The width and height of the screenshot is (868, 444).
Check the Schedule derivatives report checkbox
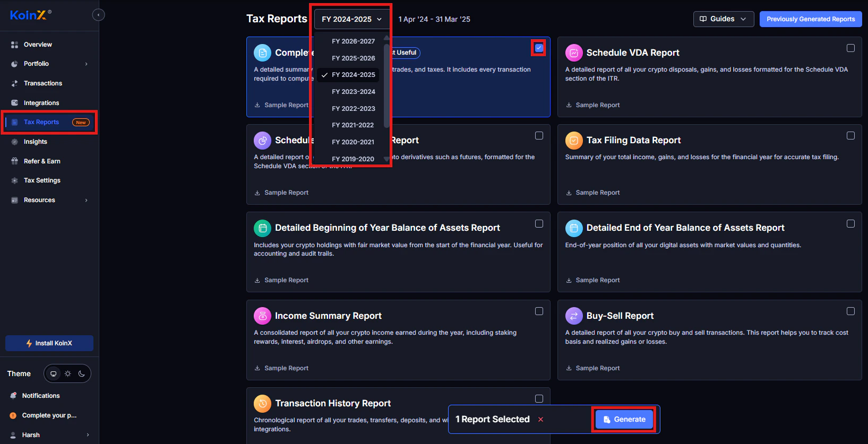(539, 136)
